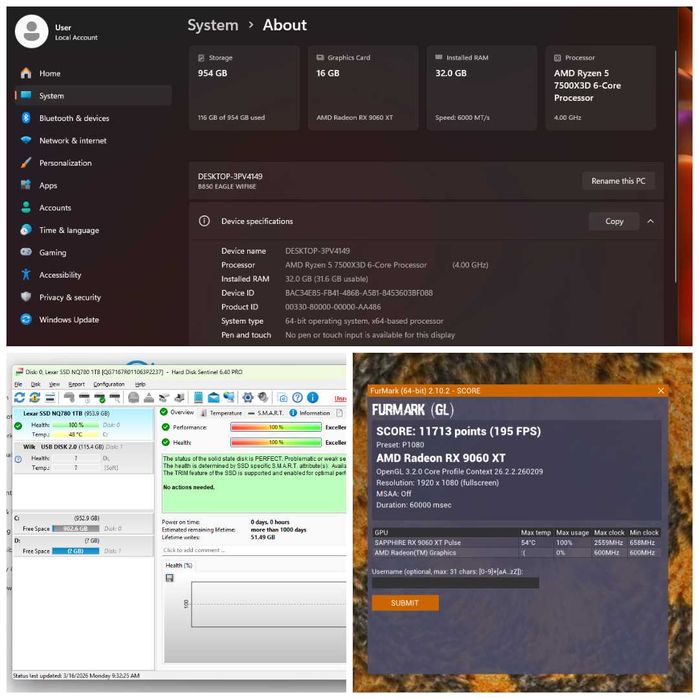The width and height of the screenshot is (699, 699).
Task: Click the Rename this PC button
Action: coord(618,181)
